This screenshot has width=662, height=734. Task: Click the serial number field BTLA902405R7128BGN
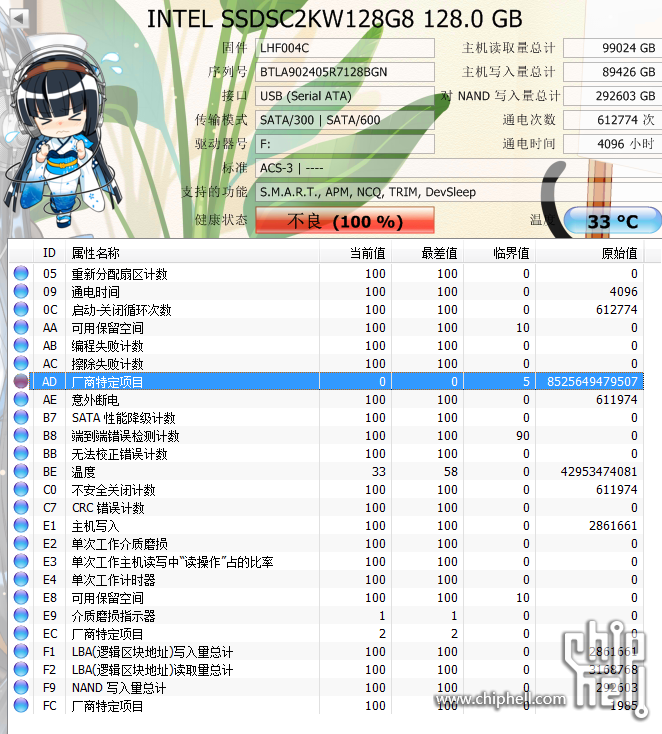345,72
